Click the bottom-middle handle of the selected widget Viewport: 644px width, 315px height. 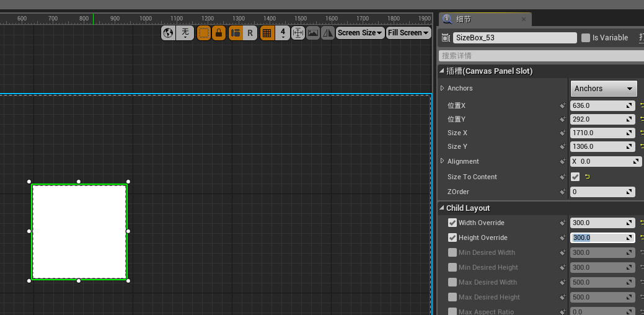pos(79,281)
